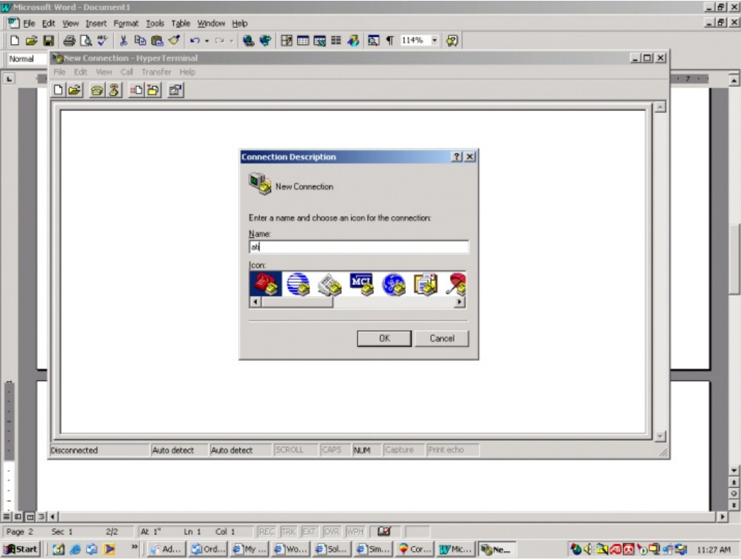741x560 pixels.
Task: Save the document with the floppy disk icon
Action: (x=48, y=41)
